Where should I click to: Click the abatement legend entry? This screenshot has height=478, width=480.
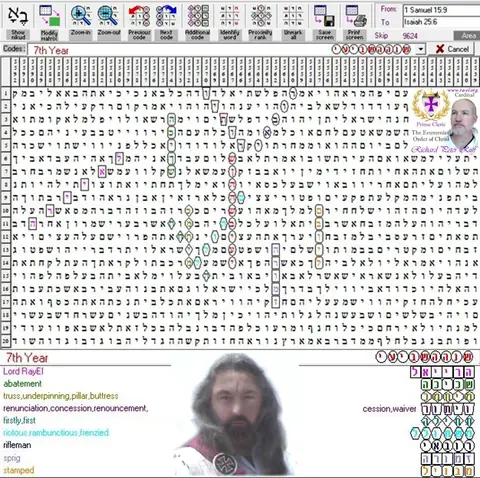[23, 384]
